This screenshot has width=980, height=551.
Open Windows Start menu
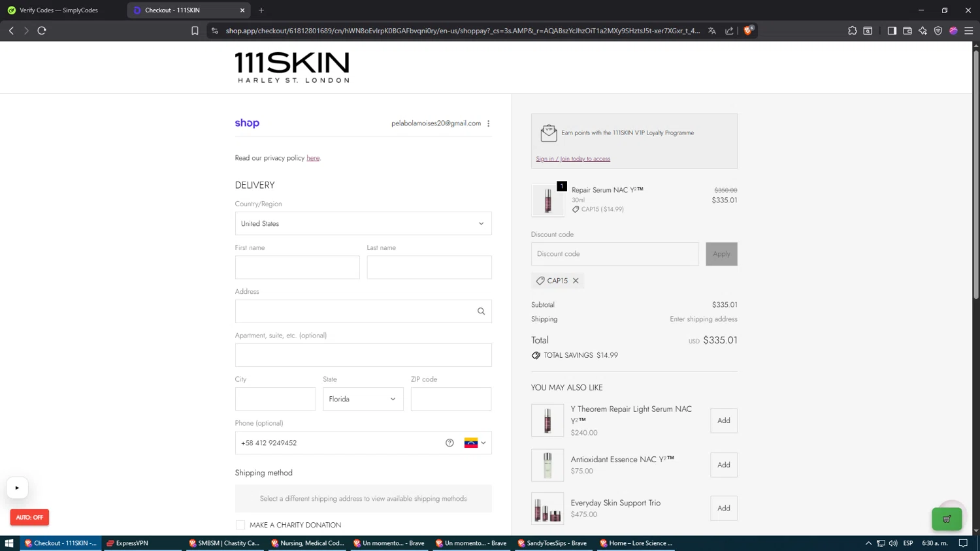(x=9, y=543)
